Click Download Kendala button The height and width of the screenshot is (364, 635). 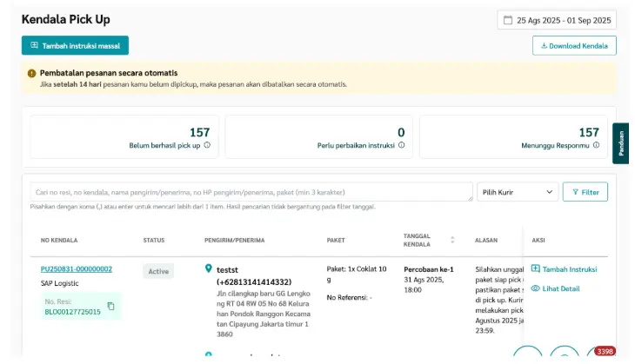click(574, 45)
